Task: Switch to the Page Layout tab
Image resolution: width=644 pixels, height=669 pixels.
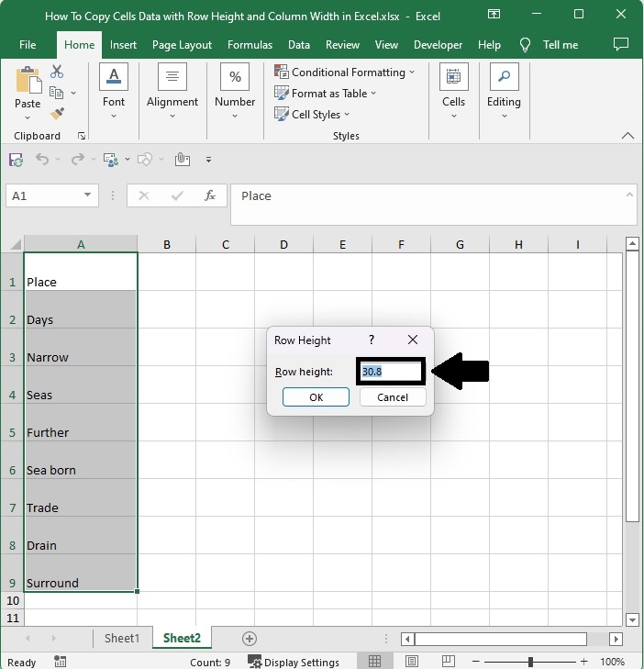Action: (x=182, y=44)
